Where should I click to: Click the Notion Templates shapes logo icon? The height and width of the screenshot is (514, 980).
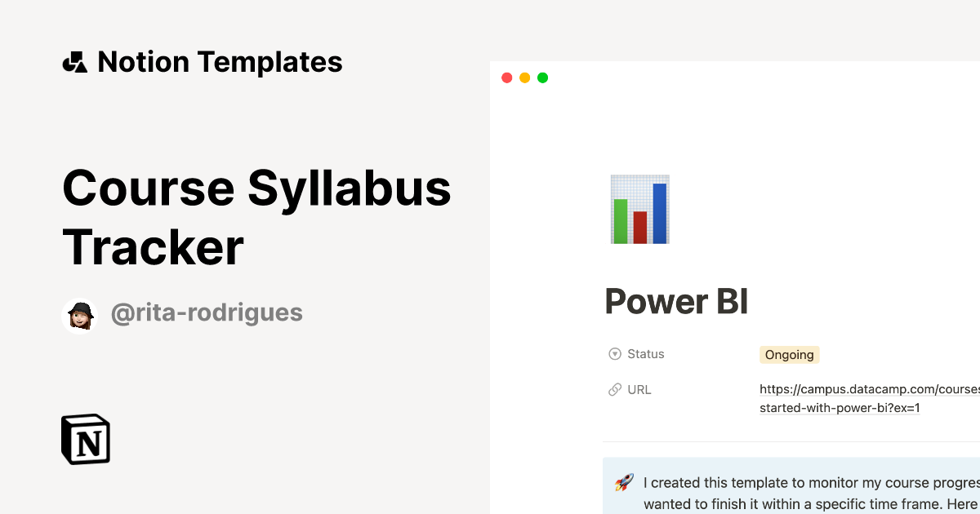(74, 62)
